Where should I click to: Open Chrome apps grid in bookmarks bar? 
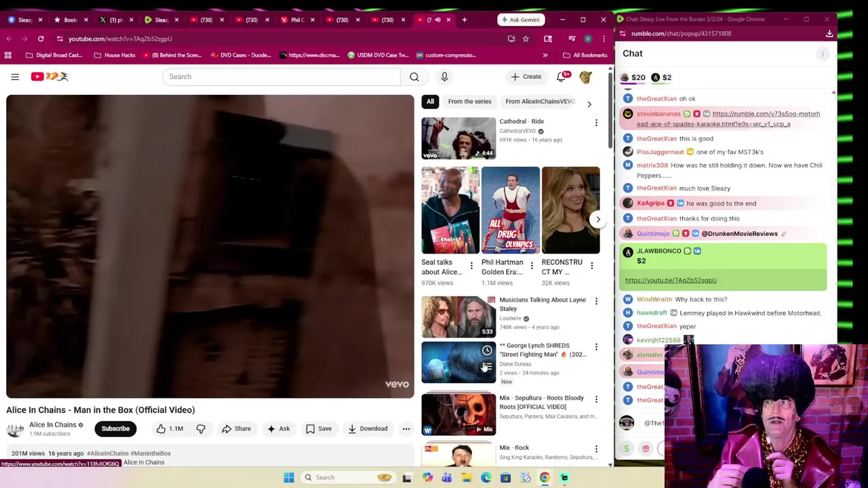8,55
